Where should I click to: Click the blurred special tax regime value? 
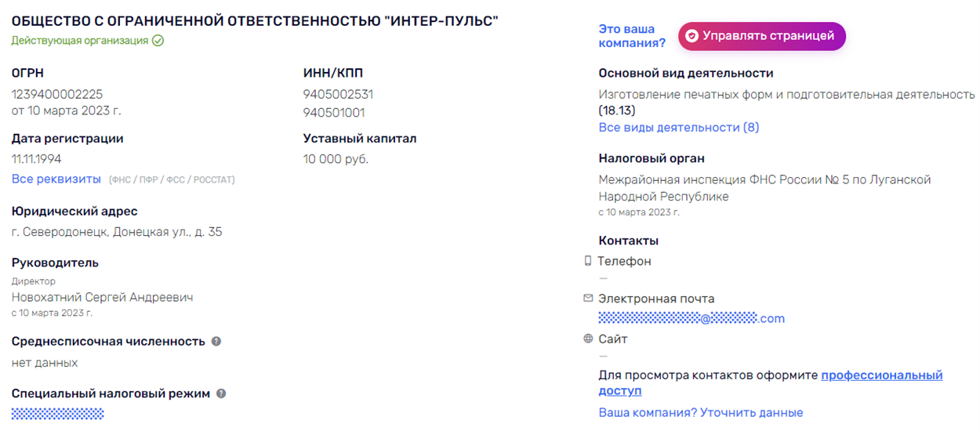point(58,414)
